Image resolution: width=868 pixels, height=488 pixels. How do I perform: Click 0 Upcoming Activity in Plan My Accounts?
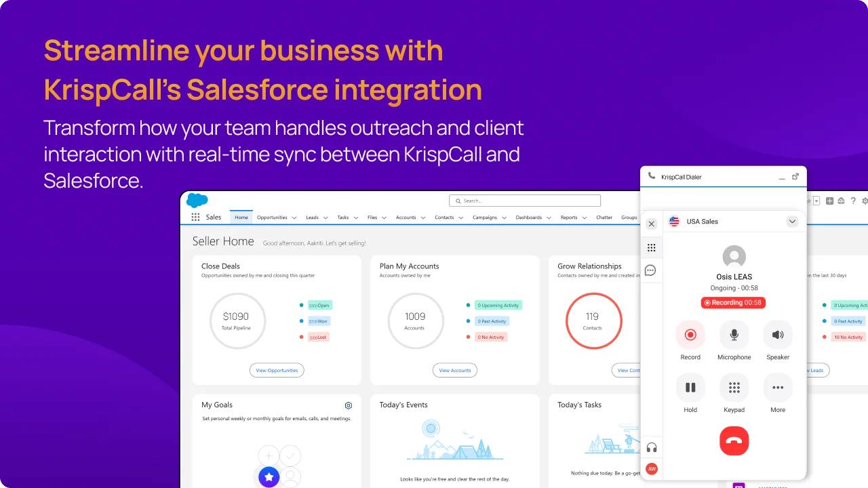coord(498,306)
